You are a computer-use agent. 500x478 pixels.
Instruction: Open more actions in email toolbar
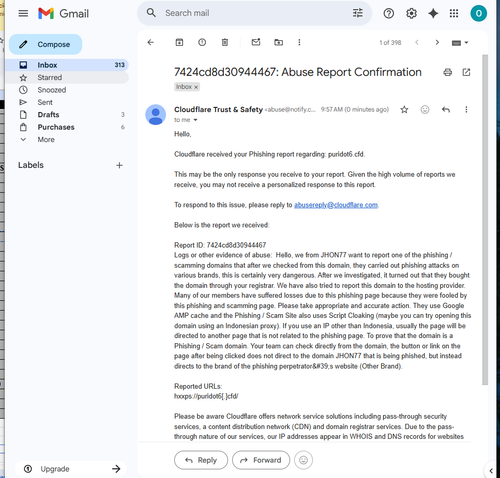299,42
